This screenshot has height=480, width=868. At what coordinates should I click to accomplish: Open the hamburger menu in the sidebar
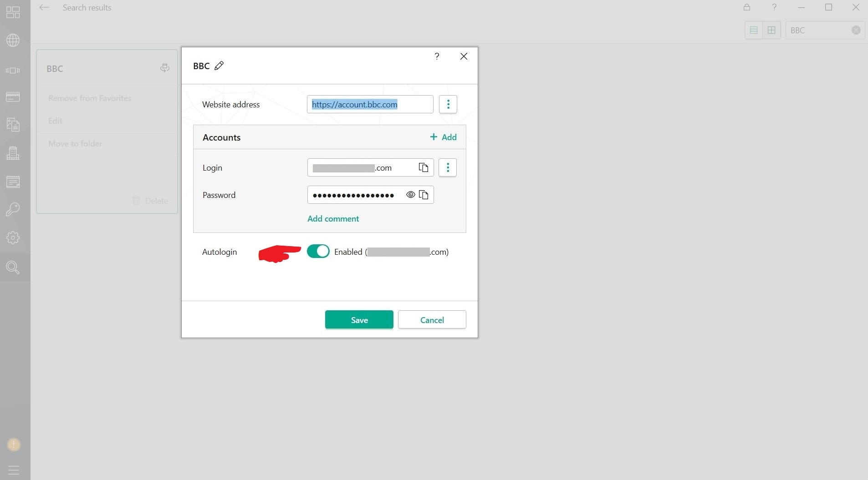pyautogui.click(x=14, y=470)
